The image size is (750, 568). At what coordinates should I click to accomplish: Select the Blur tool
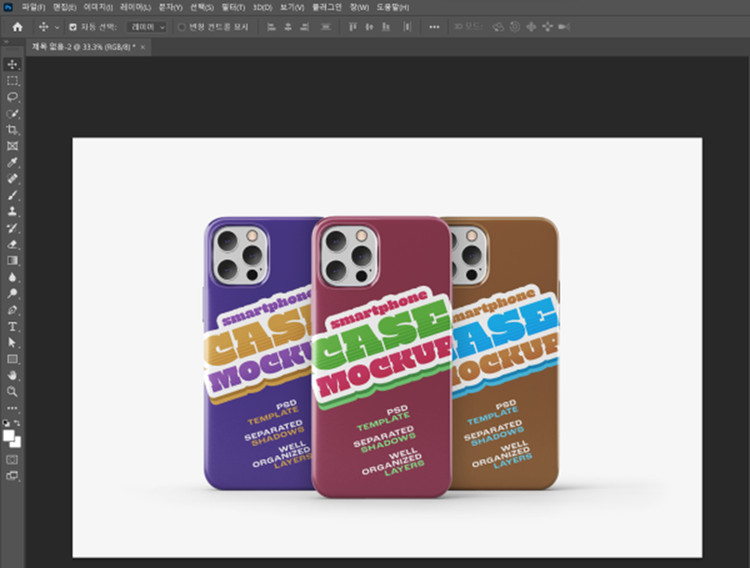pyautogui.click(x=12, y=277)
